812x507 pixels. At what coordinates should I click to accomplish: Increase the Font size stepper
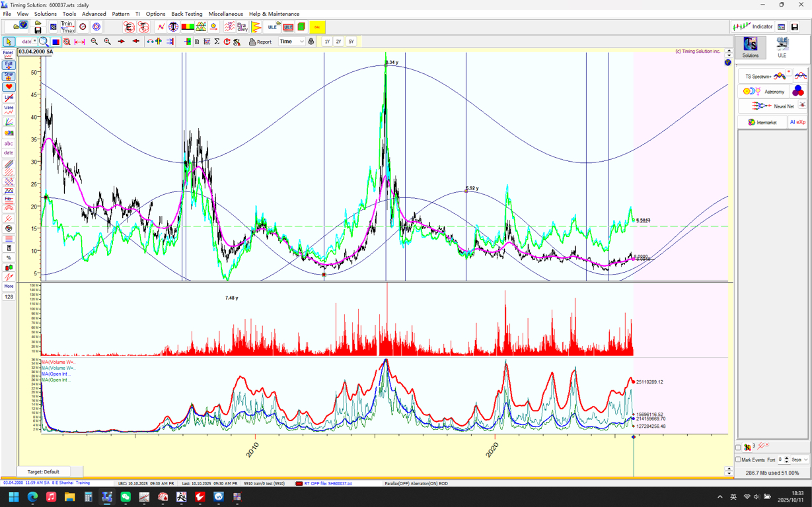(786, 457)
